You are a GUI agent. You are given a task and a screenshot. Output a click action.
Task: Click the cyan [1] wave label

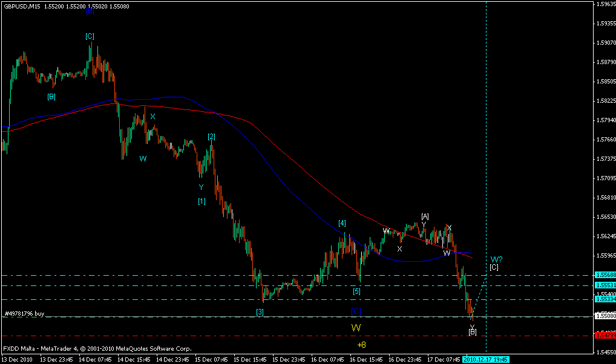[x=202, y=201]
